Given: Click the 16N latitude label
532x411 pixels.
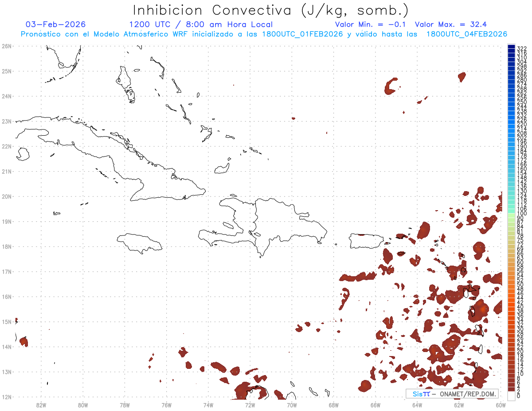Looking at the screenshot, I should coord(7,297).
